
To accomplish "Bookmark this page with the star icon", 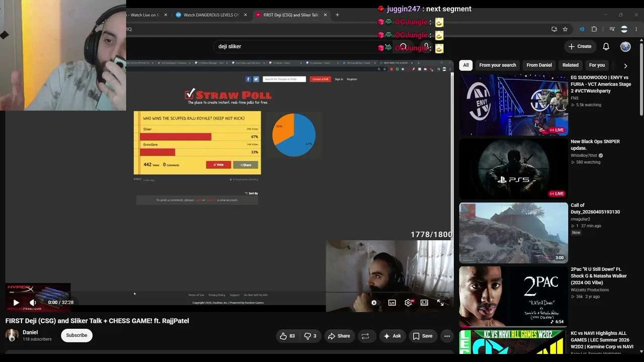I will point(565,29).
